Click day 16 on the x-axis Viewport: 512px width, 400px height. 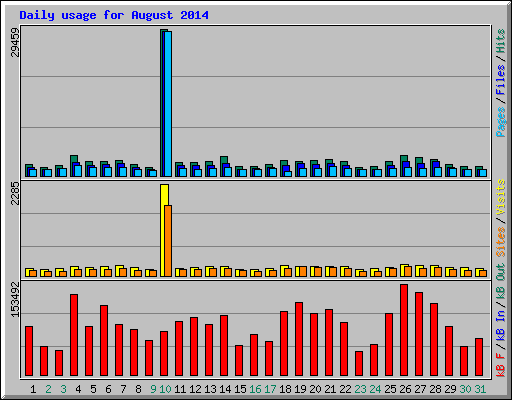tap(255, 389)
